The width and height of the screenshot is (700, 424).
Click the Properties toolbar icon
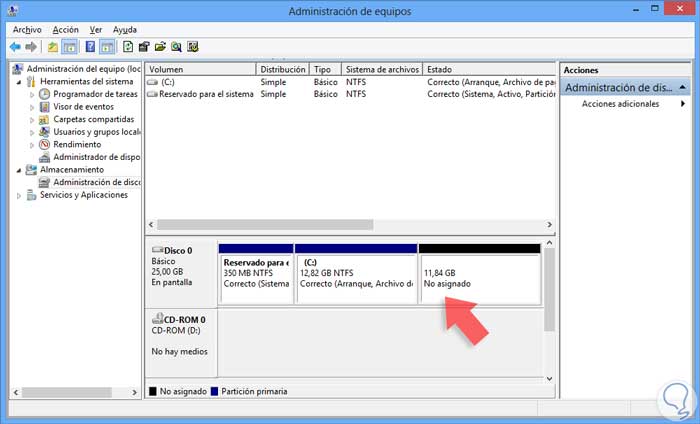pyautogui.click(x=144, y=47)
